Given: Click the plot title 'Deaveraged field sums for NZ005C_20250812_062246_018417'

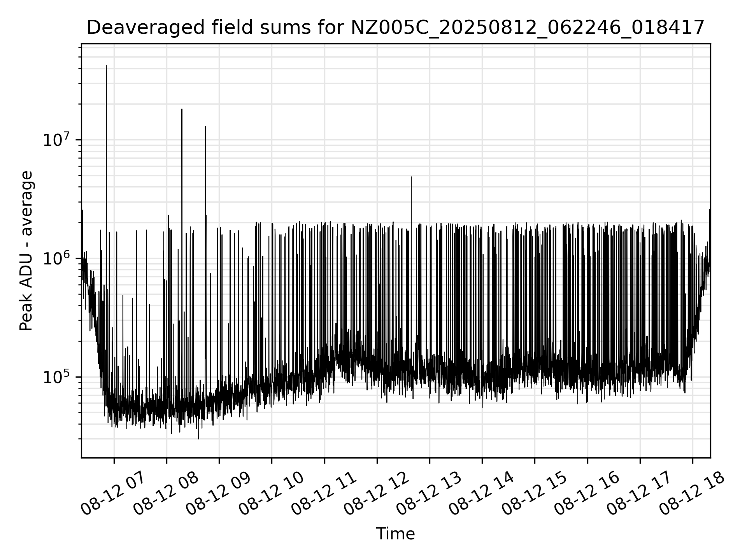Looking at the screenshot, I should pyautogui.click(x=396, y=28).
